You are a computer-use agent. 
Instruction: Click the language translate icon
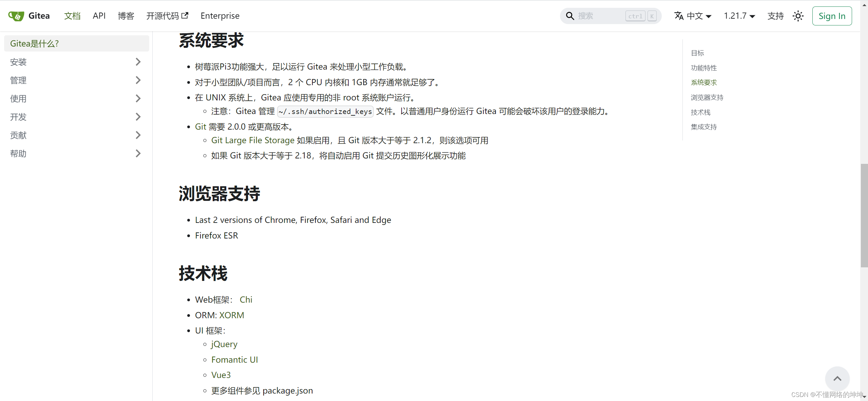pos(679,16)
